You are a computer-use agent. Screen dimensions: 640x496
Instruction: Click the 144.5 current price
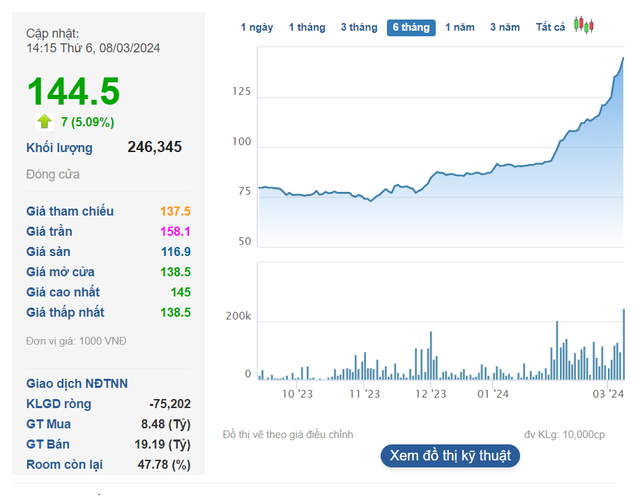(73, 92)
